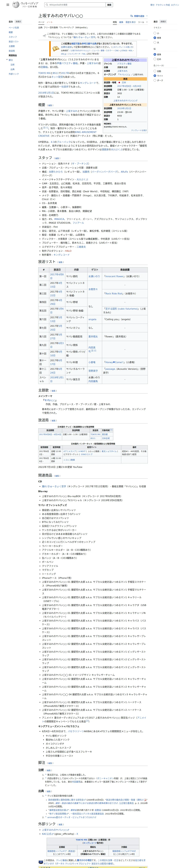Click the 編集 link beside the 概要 heading
This screenshot has height=868, width=186.
[50, 105]
